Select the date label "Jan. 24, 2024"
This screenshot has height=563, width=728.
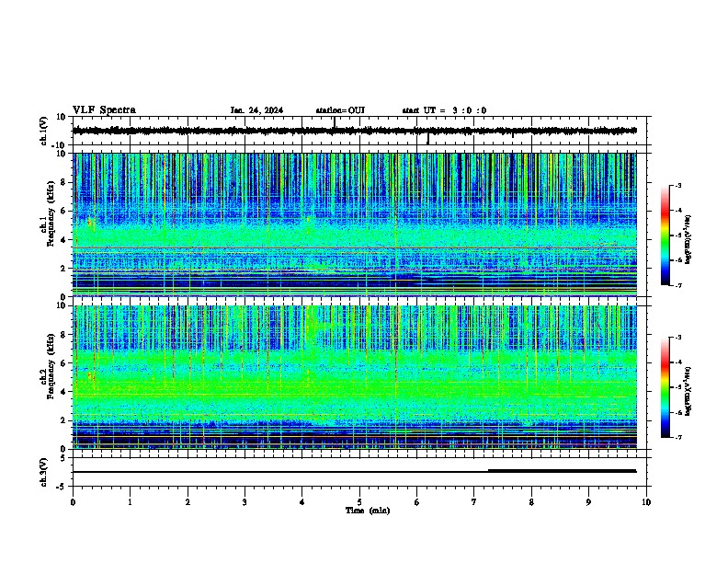(256, 110)
